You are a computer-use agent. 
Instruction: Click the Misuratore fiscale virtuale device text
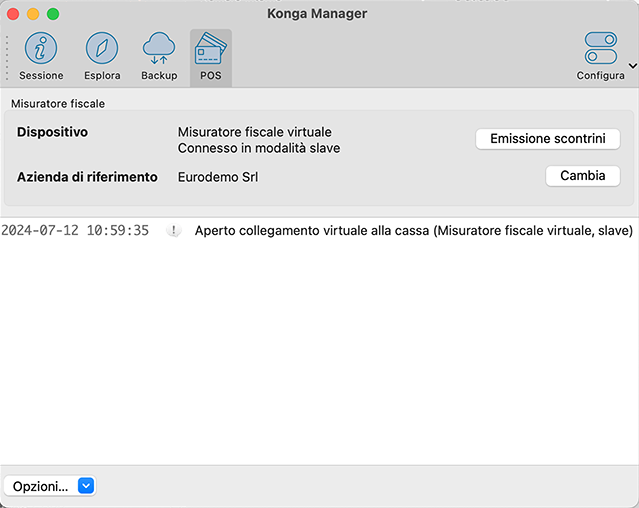coord(254,132)
